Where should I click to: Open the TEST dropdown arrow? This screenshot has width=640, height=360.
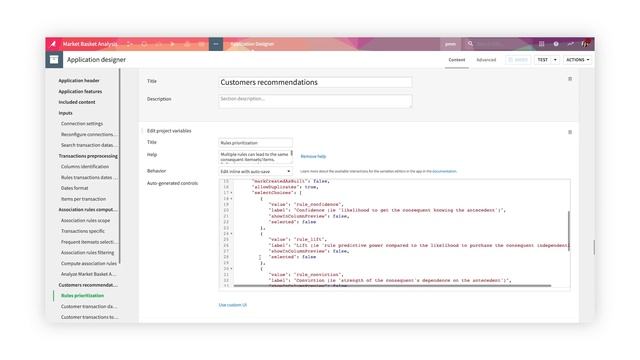555,60
